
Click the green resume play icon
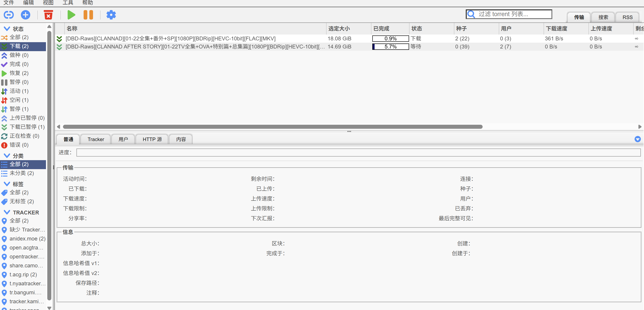pyautogui.click(x=72, y=15)
